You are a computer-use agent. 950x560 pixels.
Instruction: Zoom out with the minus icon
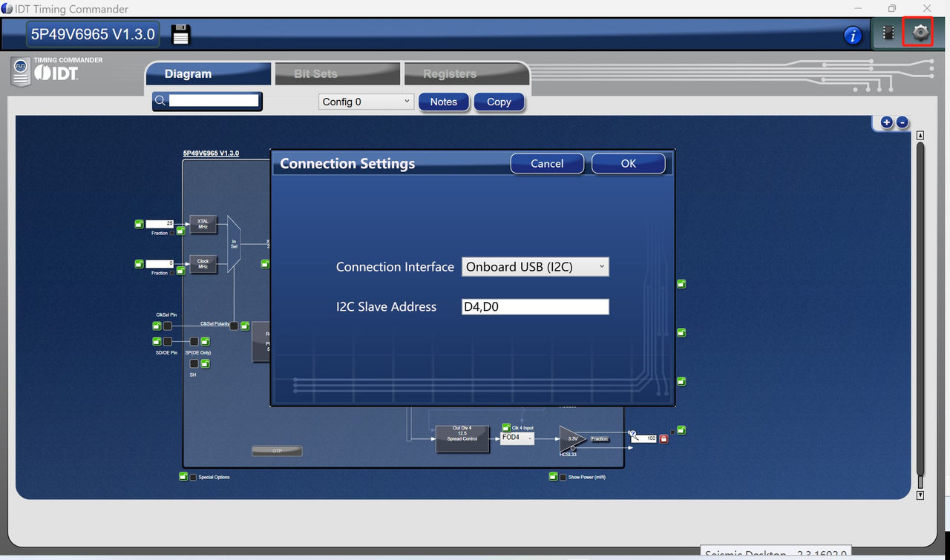[x=902, y=122]
